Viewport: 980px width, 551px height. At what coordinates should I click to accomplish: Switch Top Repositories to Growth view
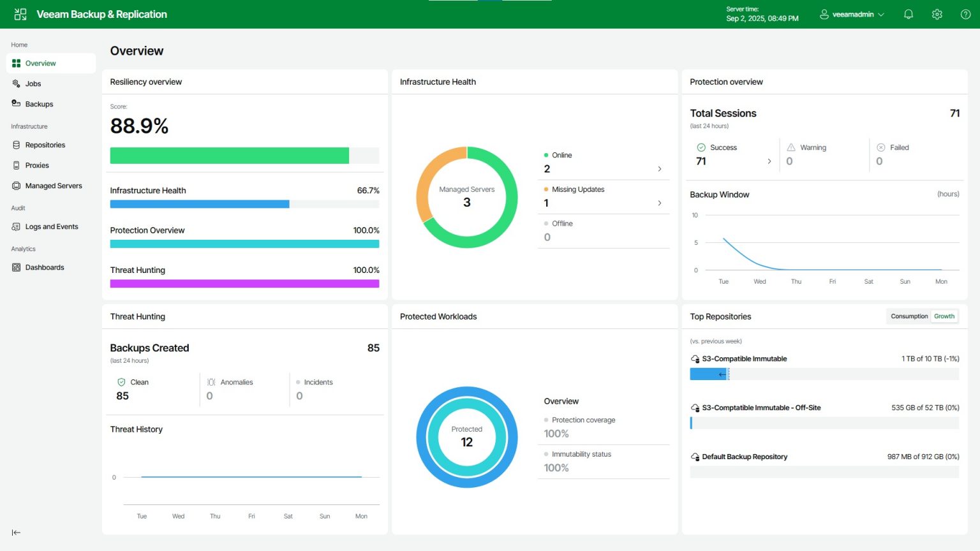[944, 316]
